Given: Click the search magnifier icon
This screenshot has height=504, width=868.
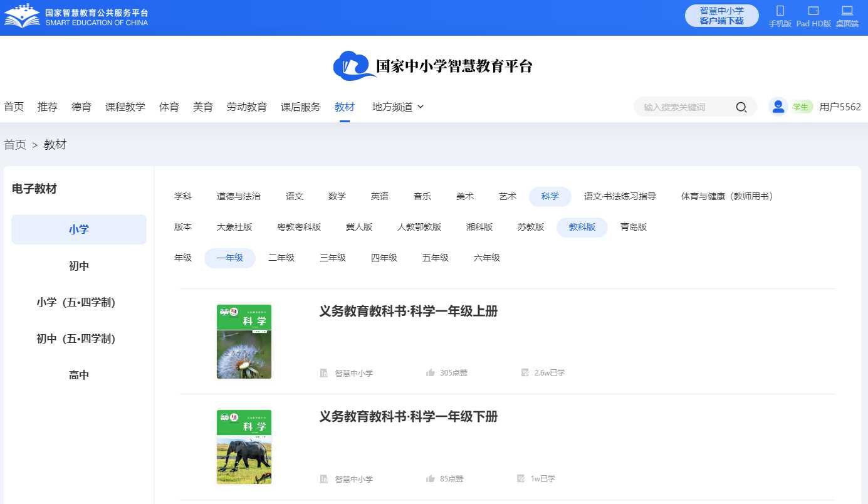Looking at the screenshot, I should click(741, 107).
